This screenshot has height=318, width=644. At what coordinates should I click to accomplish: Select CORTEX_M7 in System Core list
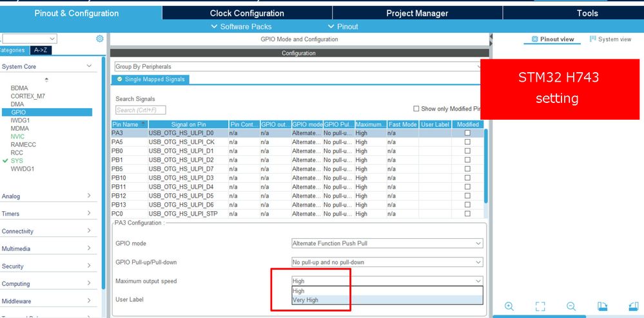(28, 96)
